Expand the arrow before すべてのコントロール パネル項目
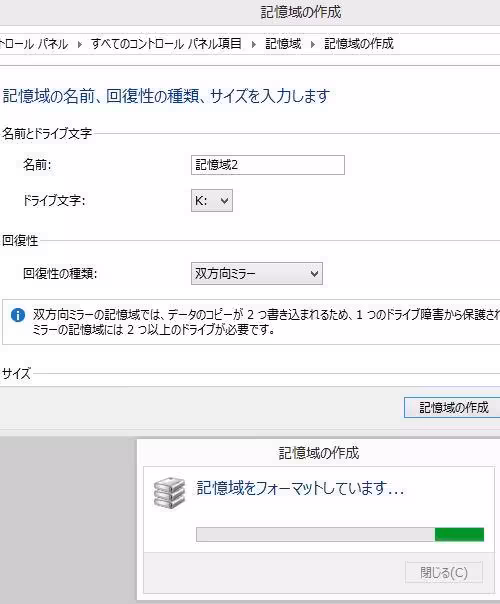 pos(80,45)
